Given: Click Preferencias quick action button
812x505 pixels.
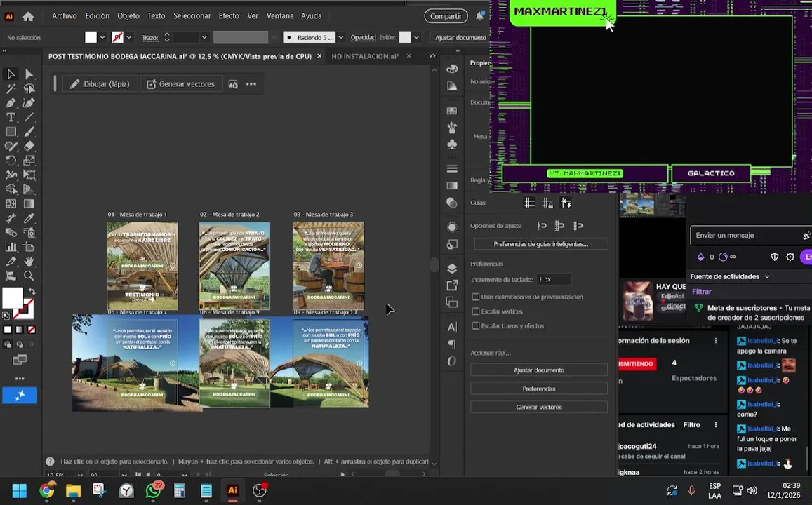Looking at the screenshot, I should 538,389.
